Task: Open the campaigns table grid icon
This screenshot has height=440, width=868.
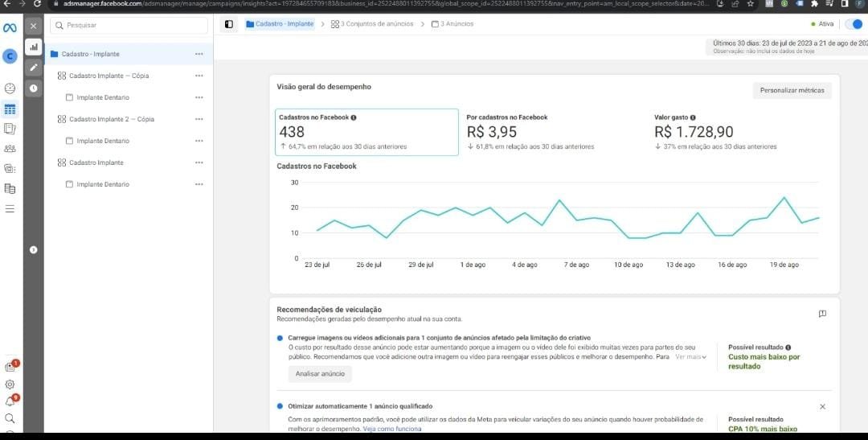Action: [10, 109]
